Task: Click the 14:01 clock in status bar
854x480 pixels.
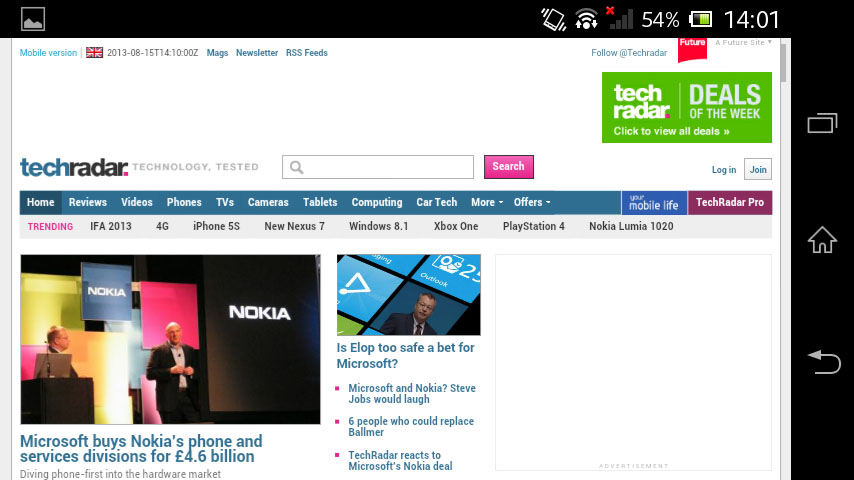Action: coord(752,20)
